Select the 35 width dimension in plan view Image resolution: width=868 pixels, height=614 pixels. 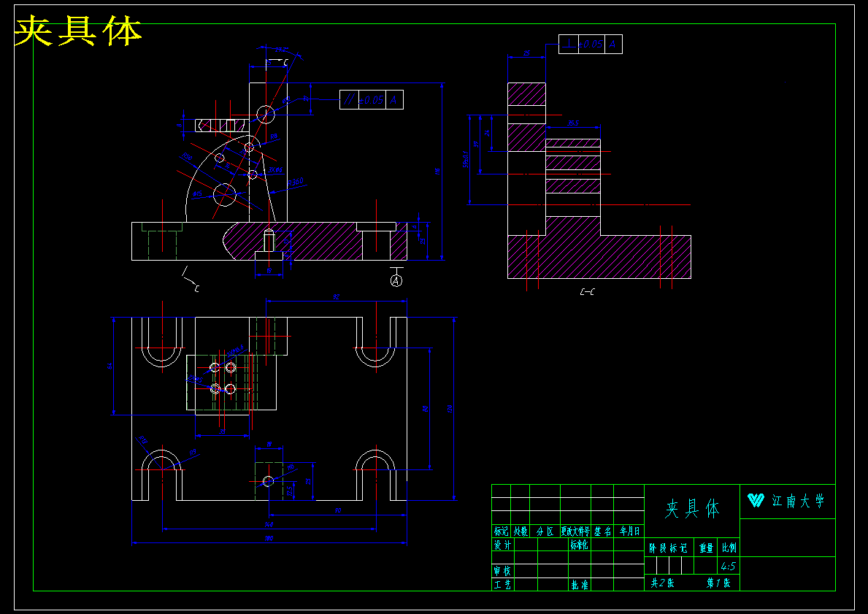[x=223, y=431]
